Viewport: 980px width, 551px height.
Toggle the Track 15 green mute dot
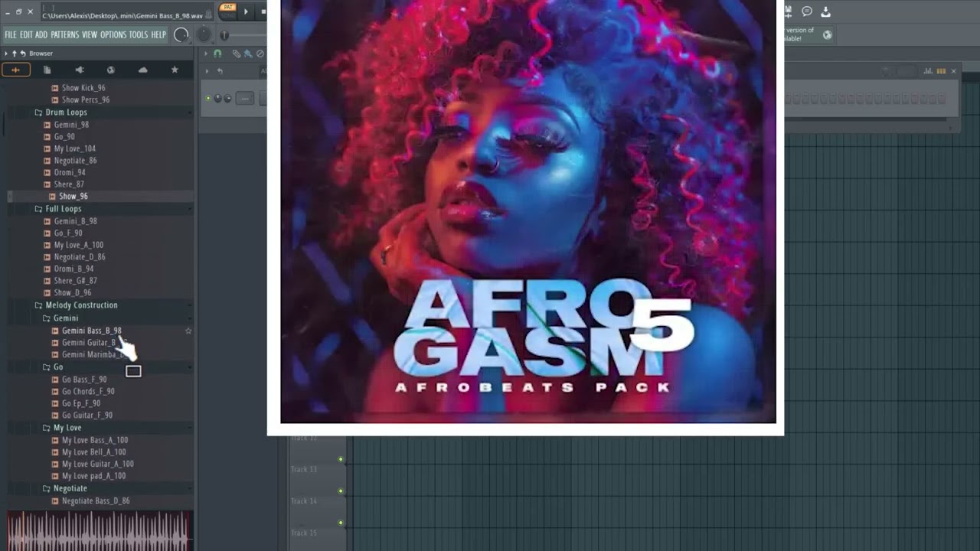click(341, 523)
